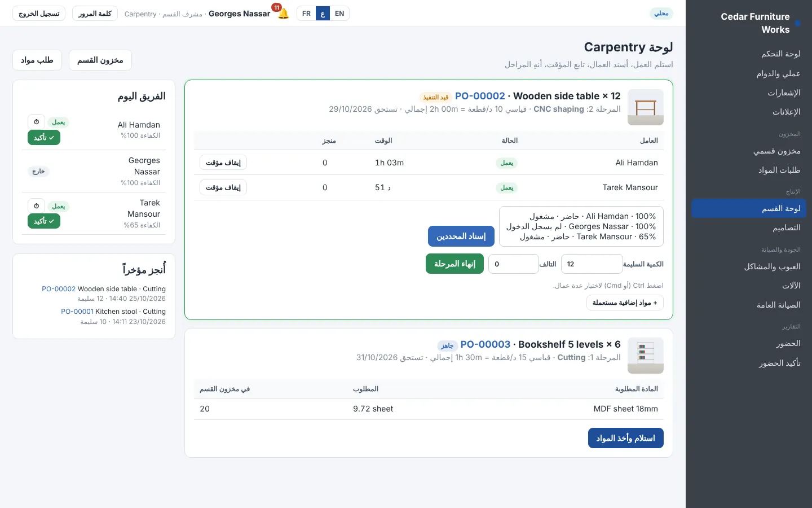Open لوحة التحكم in the sidebar
This screenshot has height=508, width=812.
(x=749, y=54)
